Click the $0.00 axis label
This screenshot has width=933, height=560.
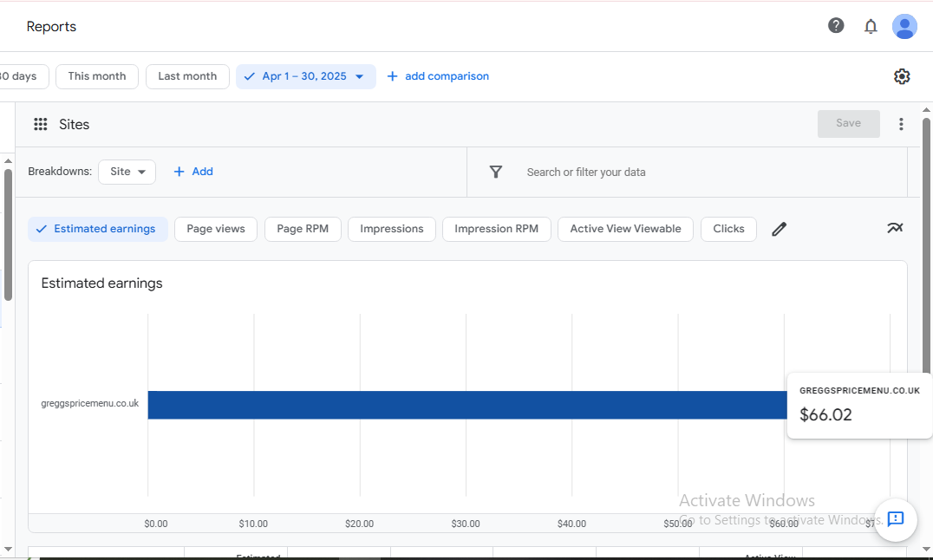point(156,524)
